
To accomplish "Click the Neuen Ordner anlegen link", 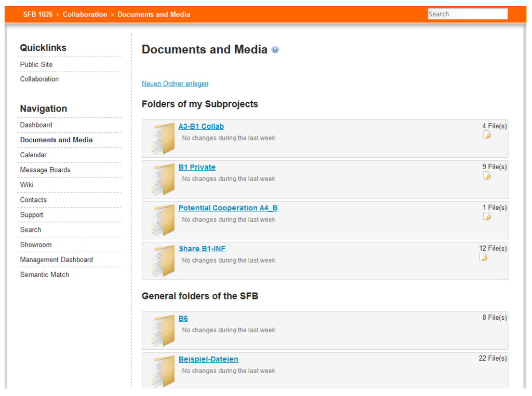I will tap(175, 84).
